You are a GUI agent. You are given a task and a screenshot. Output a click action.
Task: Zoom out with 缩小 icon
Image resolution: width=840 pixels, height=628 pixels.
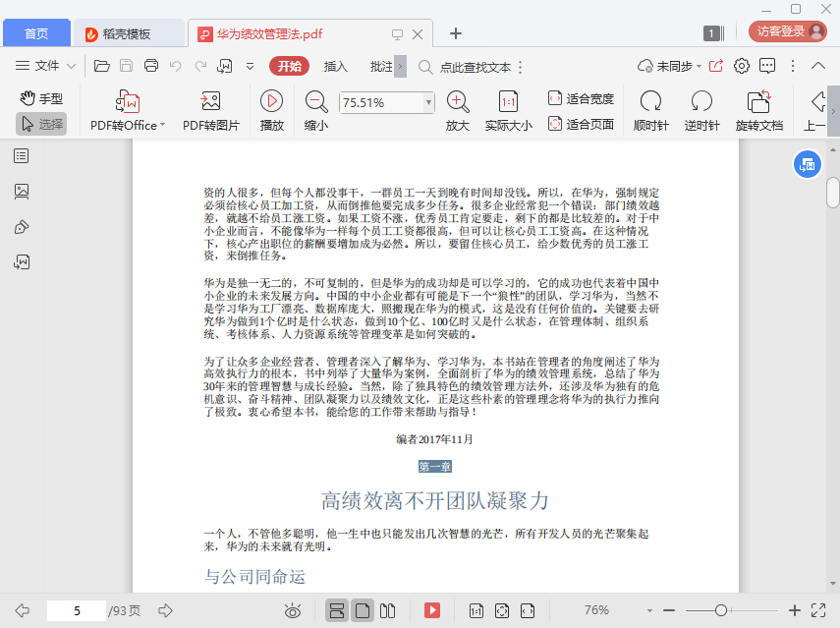pyautogui.click(x=316, y=111)
